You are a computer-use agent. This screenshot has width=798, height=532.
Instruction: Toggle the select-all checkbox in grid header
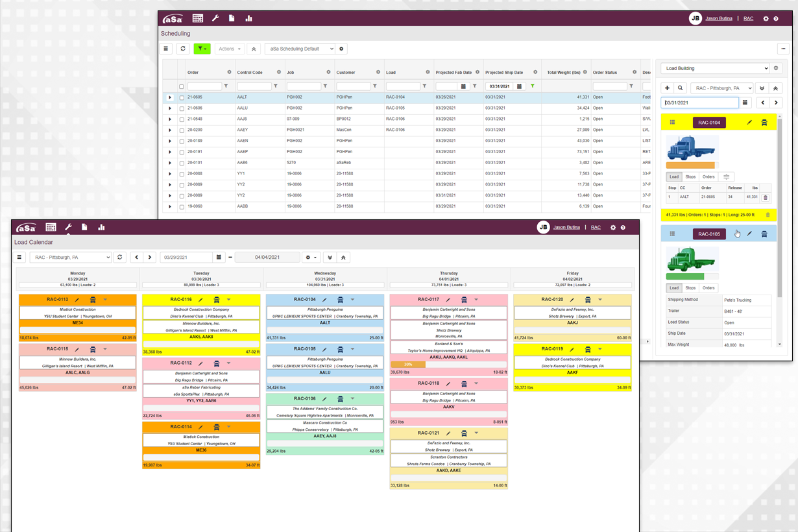[182, 86]
